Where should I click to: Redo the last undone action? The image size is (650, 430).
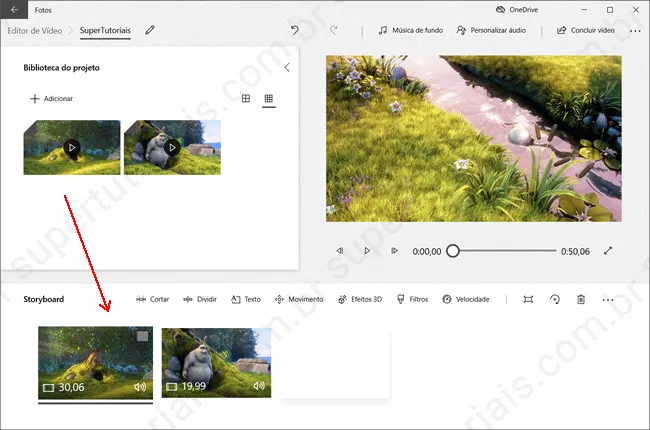334,30
